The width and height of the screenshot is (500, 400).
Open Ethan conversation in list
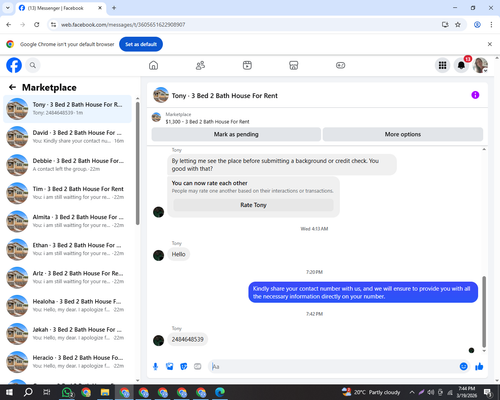pyautogui.click(x=67, y=249)
